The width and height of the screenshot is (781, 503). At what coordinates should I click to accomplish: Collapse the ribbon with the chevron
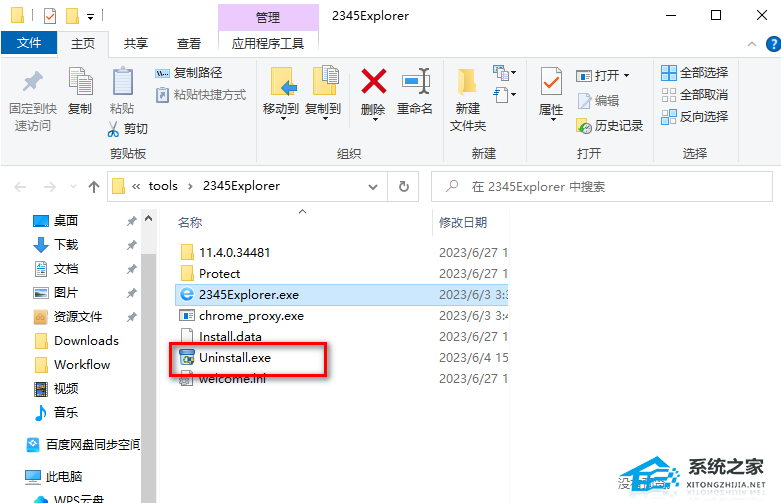(x=752, y=44)
